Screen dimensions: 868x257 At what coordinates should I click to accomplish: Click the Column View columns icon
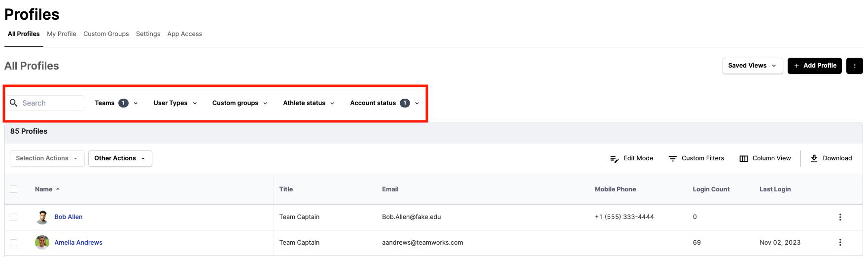(x=743, y=159)
